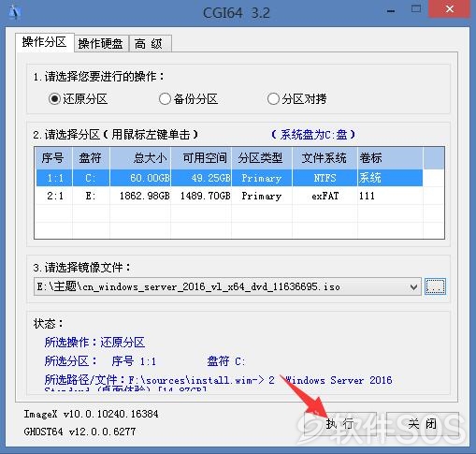Viewport: 476px width, 454px height.
Task: Click the CGI64 app icon in title bar
Action: 15,12
